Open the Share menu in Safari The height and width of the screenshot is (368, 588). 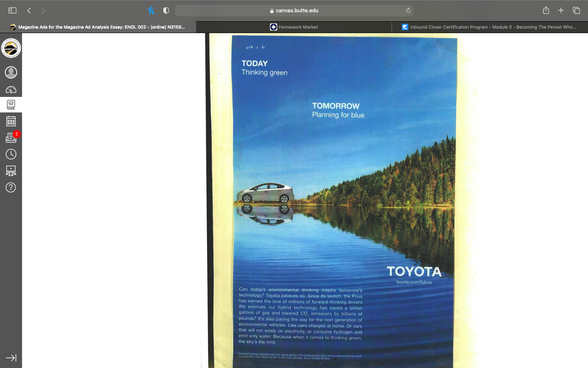point(546,10)
